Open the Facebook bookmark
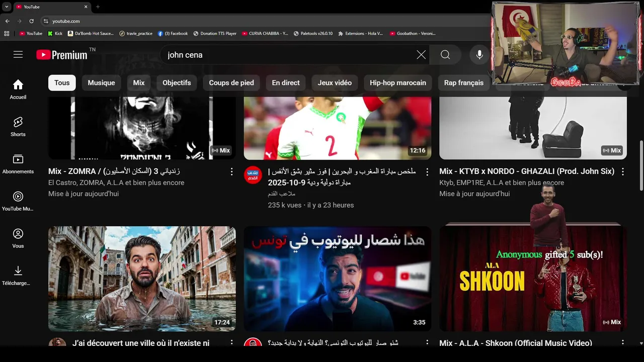This screenshot has width=644, height=362. pyautogui.click(x=173, y=34)
